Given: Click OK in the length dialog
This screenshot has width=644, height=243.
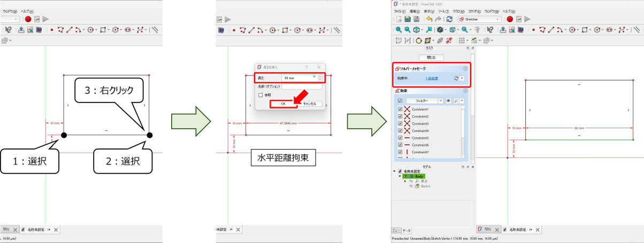Looking at the screenshot, I should 283,104.
